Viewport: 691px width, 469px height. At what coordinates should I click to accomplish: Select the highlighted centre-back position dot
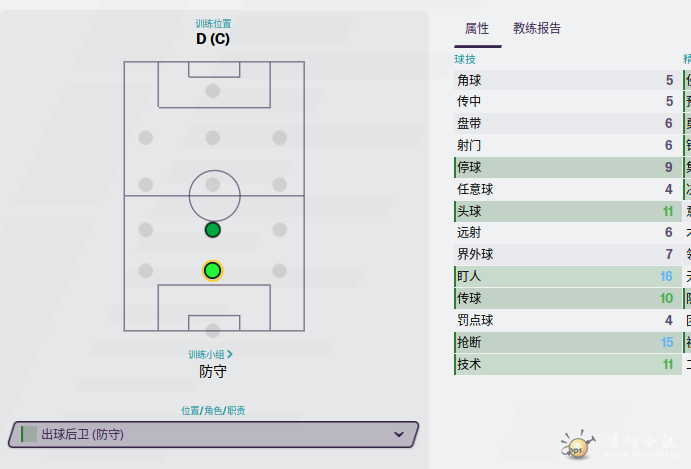(x=212, y=271)
